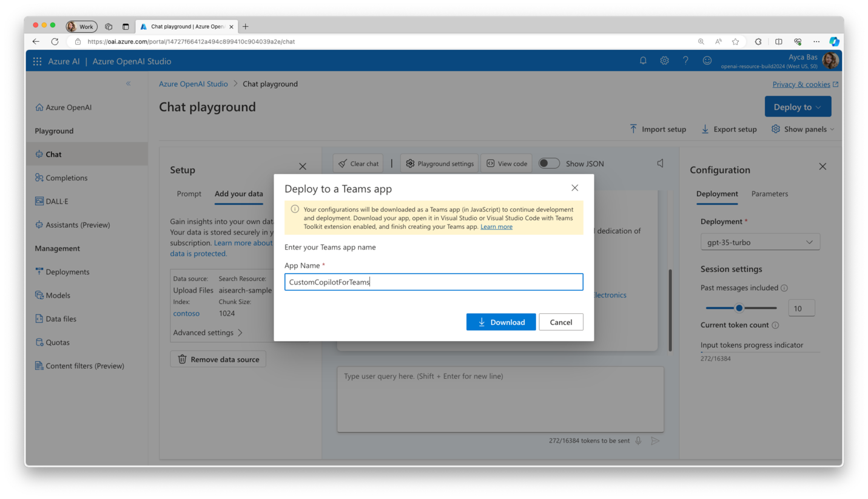The height and width of the screenshot is (499, 868).
Task: Open the notifications bell
Action: 643,61
